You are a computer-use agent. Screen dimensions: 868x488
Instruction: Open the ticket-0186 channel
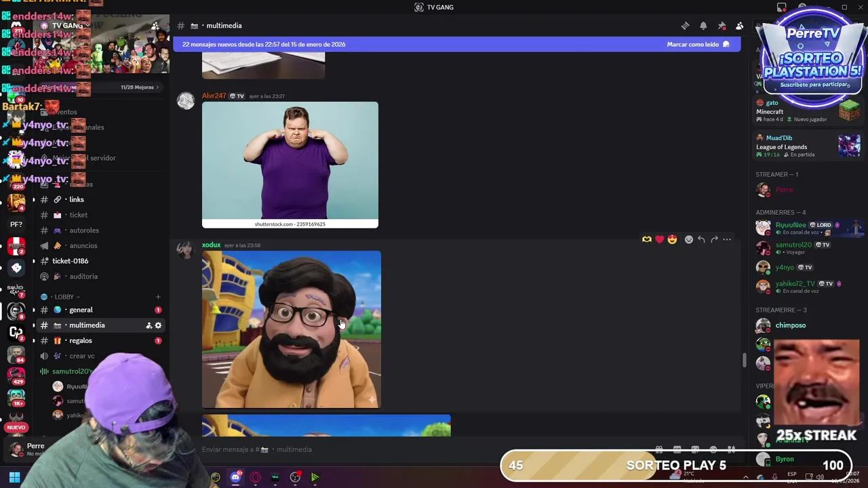[x=102, y=261]
